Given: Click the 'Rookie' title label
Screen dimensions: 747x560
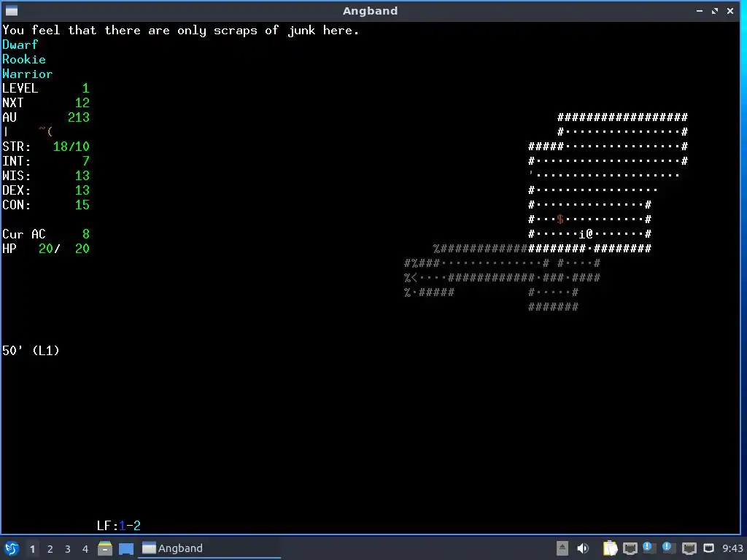Looking at the screenshot, I should (x=24, y=60).
